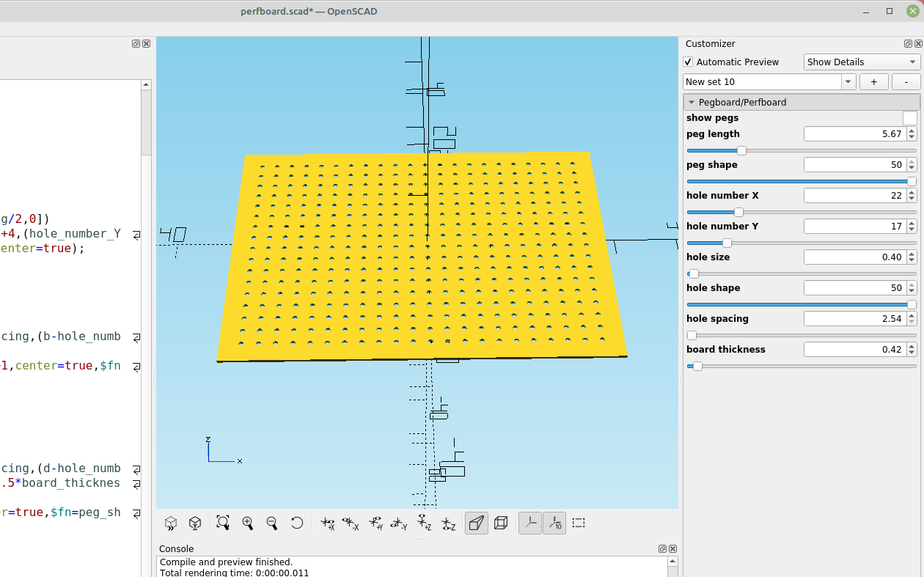924x577 pixels.
Task: Toggle the scale markers display
Action: (x=554, y=523)
